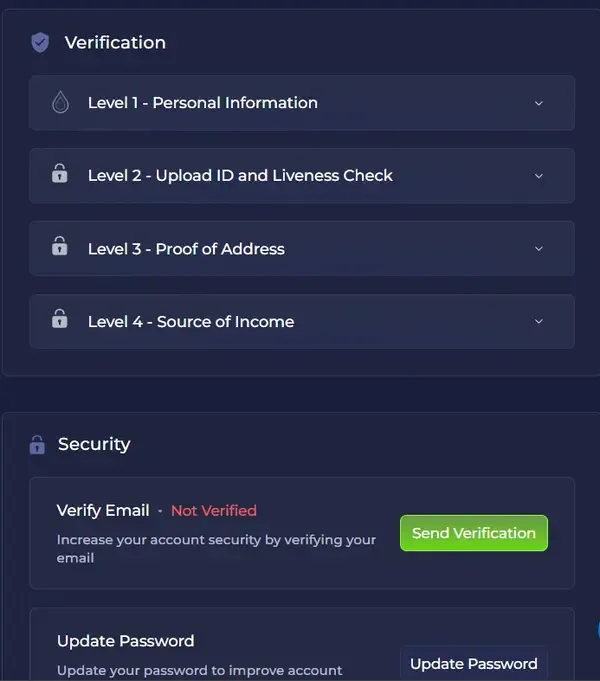The image size is (600, 681).
Task: Click the Update Password button
Action: pos(473,663)
